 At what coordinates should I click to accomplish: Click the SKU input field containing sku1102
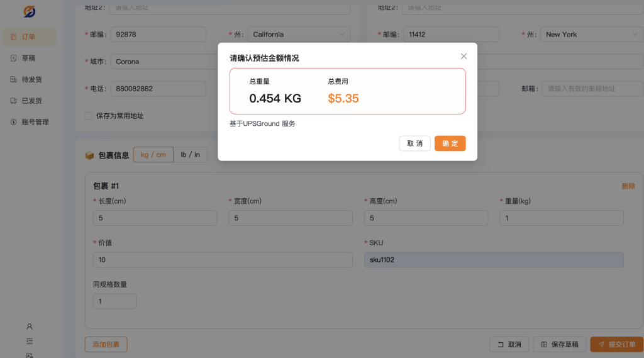(494, 260)
